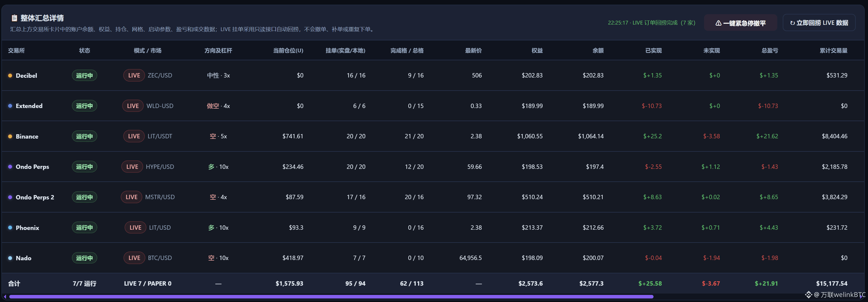This screenshot has height=302, width=868.
Task: Click the LIVE tag next to ZEC/USD
Action: pyautogui.click(x=134, y=76)
